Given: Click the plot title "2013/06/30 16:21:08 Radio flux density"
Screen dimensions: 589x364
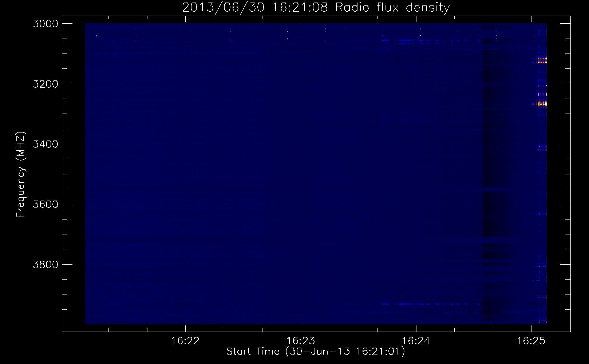Looking at the screenshot, I should pyautogui.click(x=316, y=8).
